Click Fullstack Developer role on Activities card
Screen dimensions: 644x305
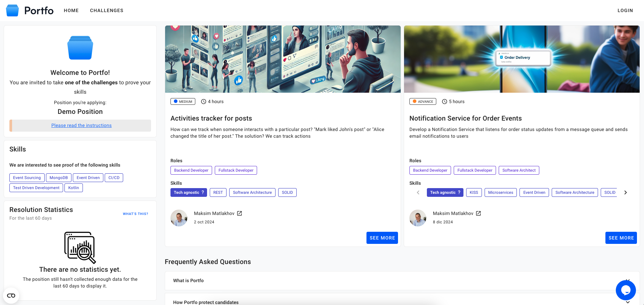coord(236,170)
